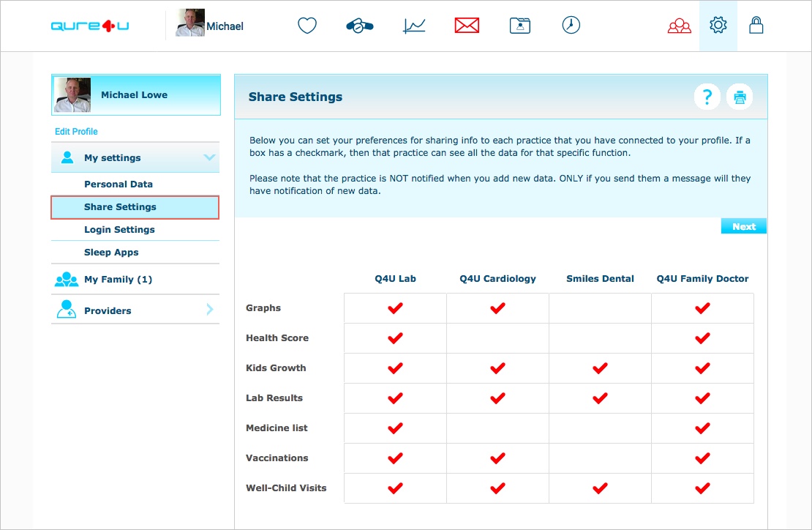Click the My Family people icon
The width and height of the screenshot is (812, 530).
(67, 279)
